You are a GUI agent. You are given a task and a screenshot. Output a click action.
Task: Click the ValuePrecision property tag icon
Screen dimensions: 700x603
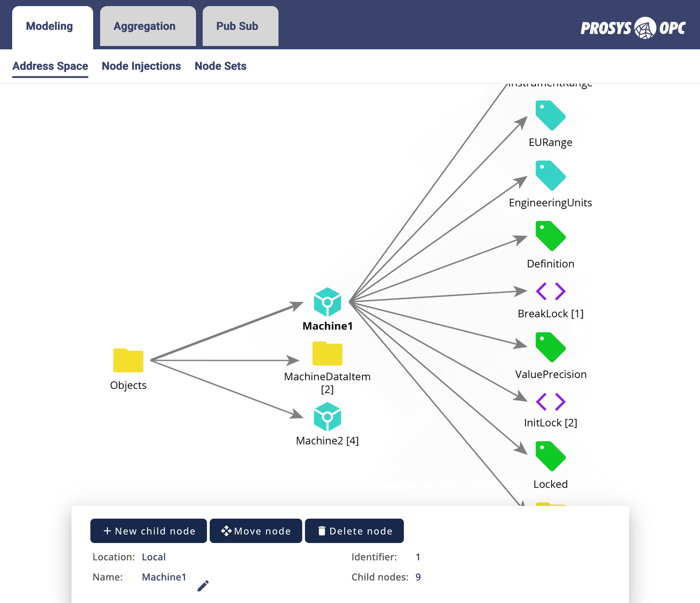coord(550,347)
